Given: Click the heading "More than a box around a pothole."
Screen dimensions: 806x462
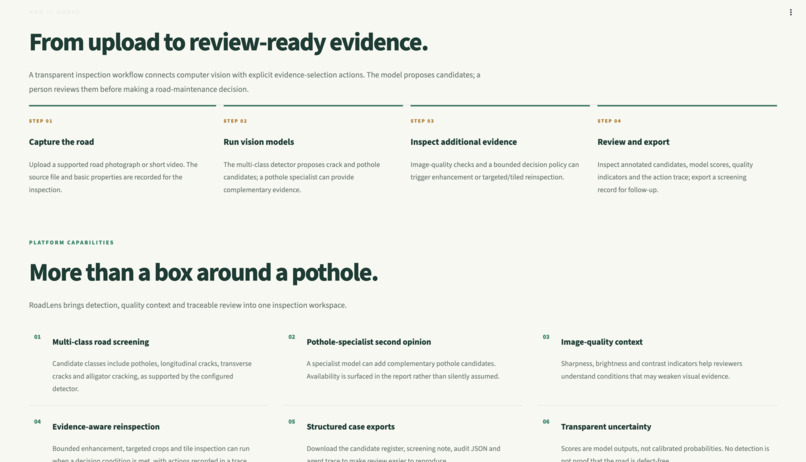Looking at the screenshot, I should 204,273.
